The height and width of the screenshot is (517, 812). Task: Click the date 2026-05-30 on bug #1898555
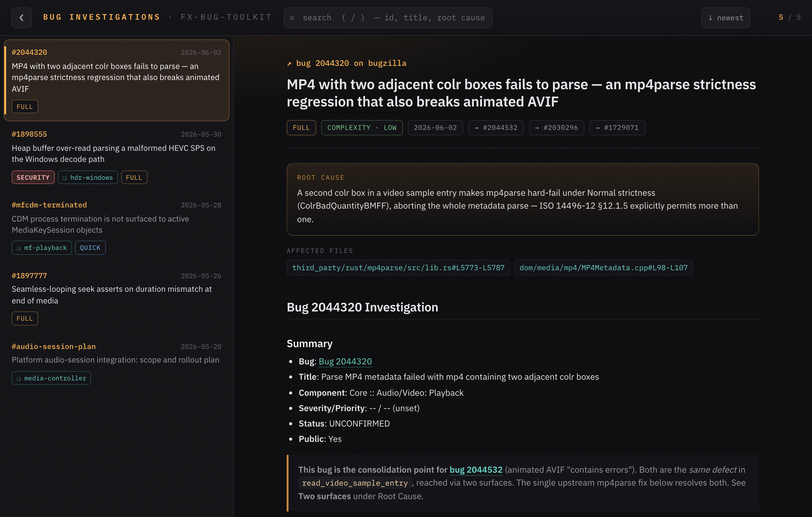tap(201, 134)
